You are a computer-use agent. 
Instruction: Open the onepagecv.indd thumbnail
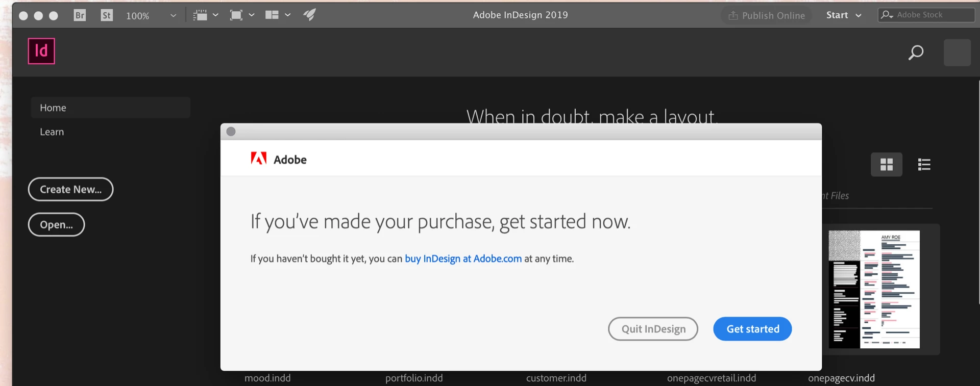click(x=874, y=289)
